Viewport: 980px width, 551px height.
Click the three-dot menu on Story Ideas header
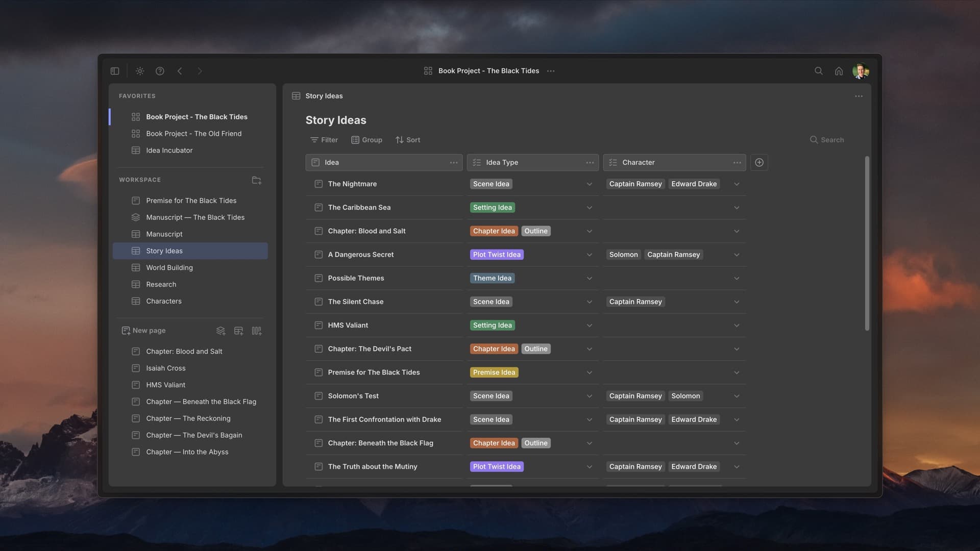[860, 96]
